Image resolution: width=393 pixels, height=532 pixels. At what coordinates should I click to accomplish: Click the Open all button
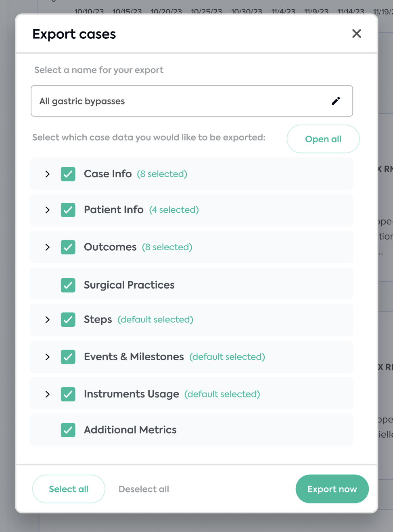(x=323, y=139)
